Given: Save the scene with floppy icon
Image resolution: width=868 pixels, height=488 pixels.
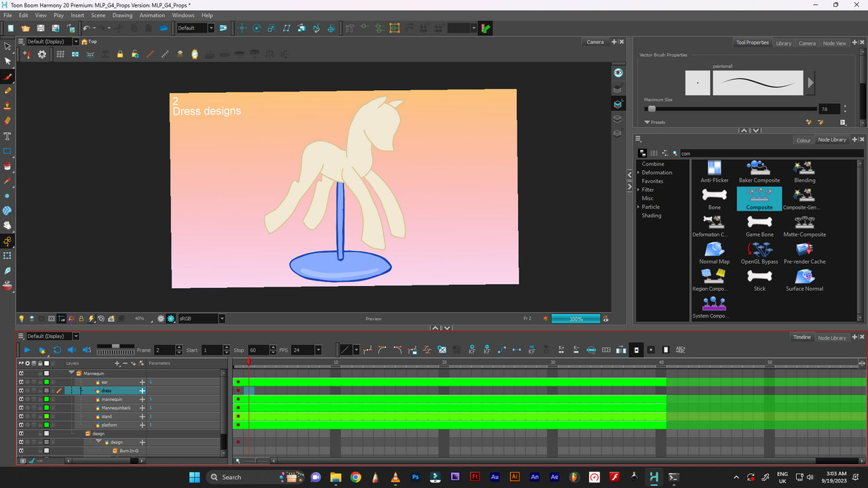Looking at the screenshot, I should (x=41, y=28).
